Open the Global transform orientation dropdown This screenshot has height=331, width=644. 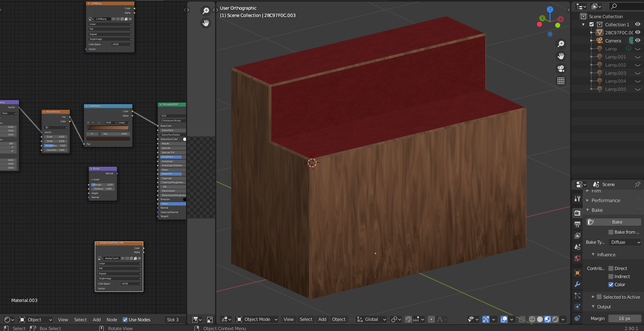click(371, 319)
